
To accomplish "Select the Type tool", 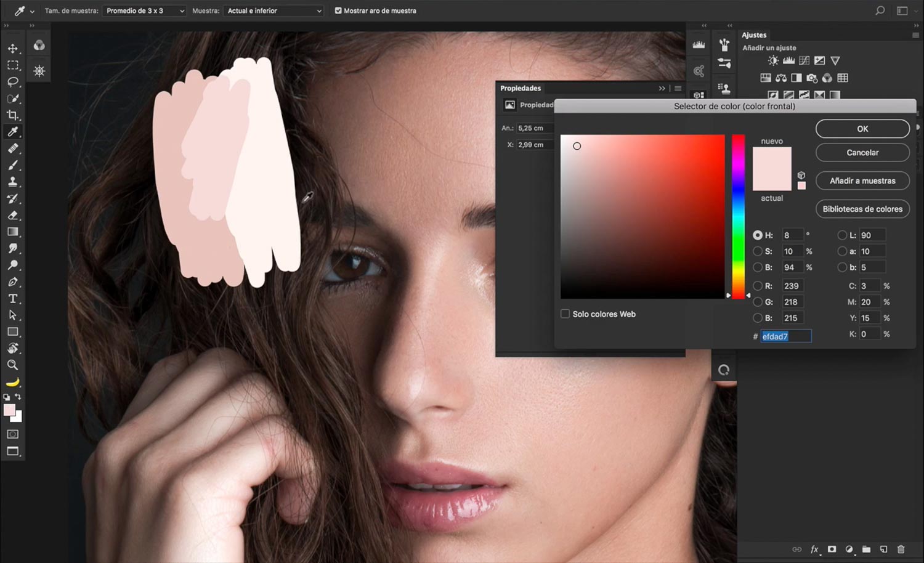I will pyautogui.click(x=13, y=298).
